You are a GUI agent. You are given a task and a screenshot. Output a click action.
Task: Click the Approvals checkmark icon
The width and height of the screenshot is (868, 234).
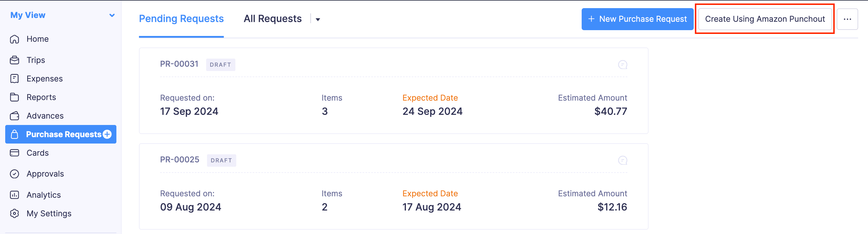tap(15, 174)
